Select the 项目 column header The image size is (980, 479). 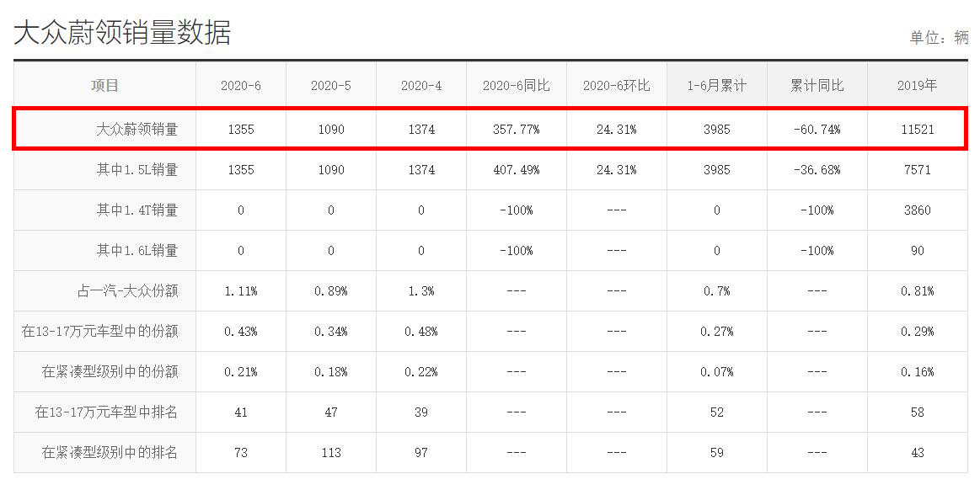(105, 86)
